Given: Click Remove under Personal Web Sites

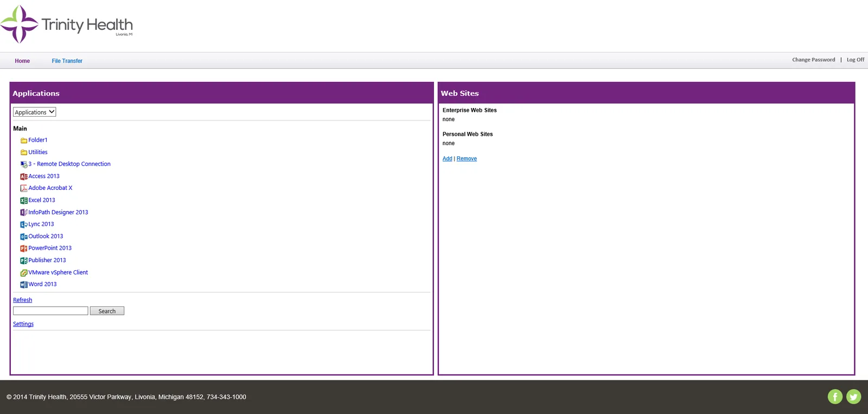Looking at the screenshot, I should [467, 158].
